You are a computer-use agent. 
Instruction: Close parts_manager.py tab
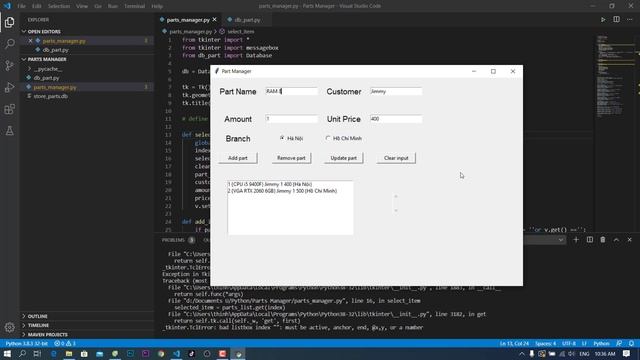pyautogui.click(x=215, y=20)
